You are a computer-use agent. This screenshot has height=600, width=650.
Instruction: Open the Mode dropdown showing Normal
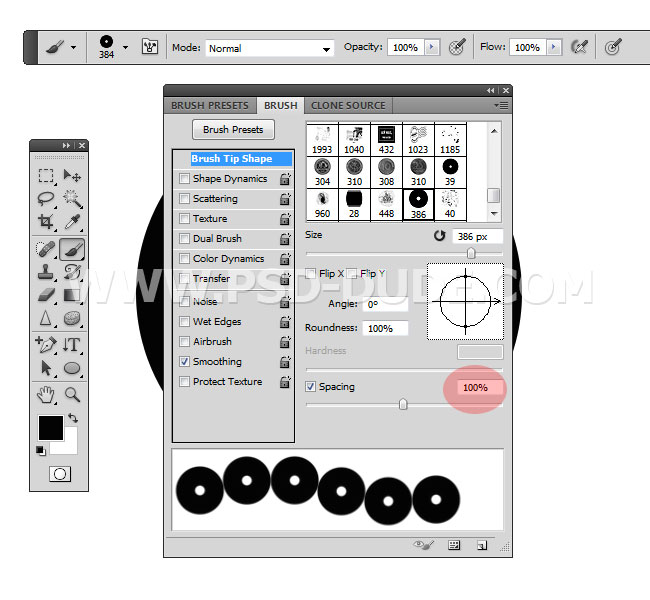(x=269, y=48)
